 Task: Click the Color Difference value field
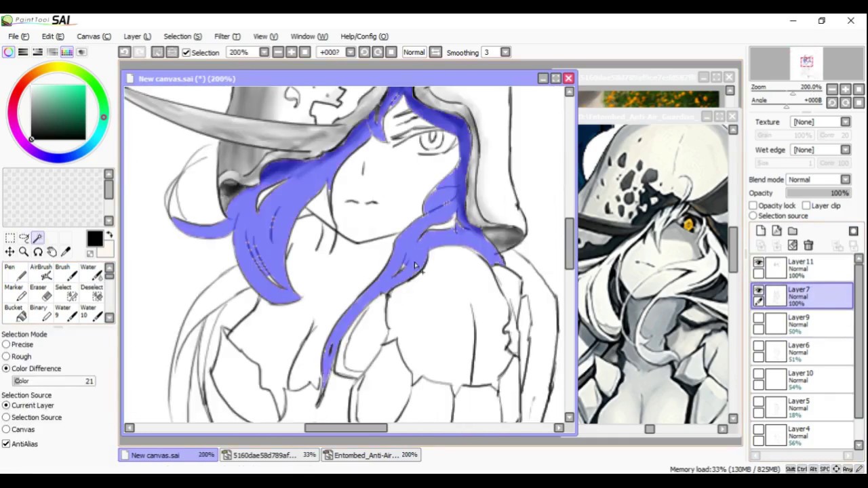(x=54, y=381)
